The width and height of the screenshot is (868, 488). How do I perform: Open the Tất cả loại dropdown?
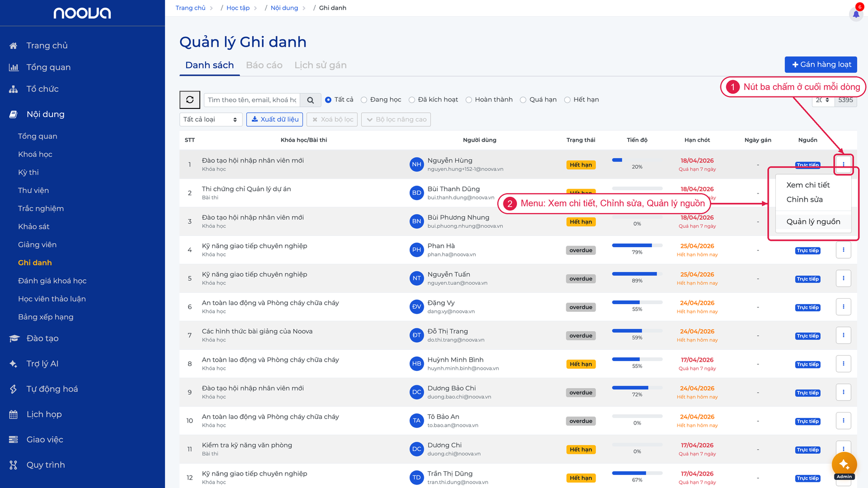(x=210, y=119)
